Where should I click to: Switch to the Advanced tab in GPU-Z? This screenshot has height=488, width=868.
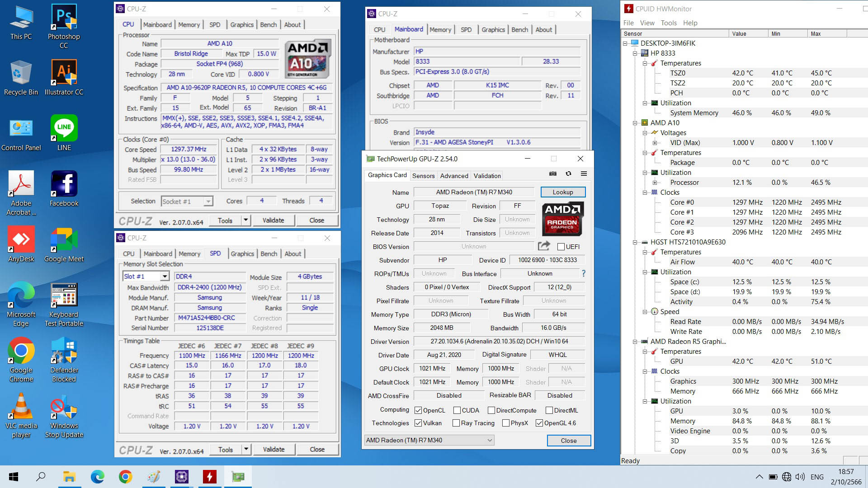pyautogui.click(x=454, y=176)
